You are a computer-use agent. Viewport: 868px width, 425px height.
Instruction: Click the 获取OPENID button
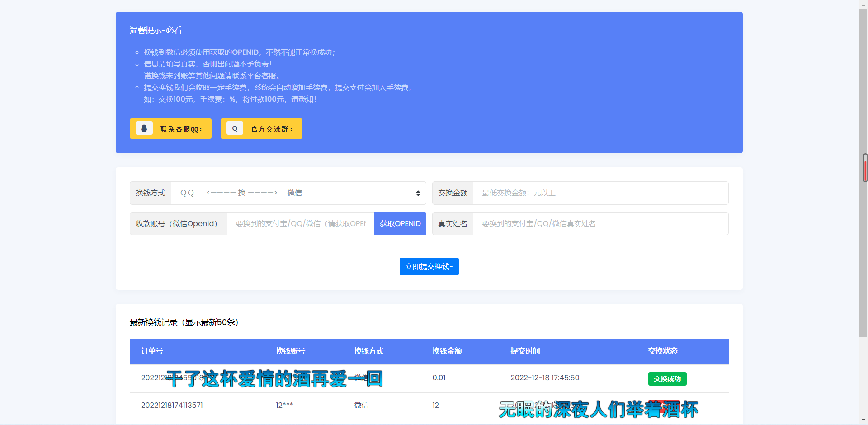click(x=400, y=223)
